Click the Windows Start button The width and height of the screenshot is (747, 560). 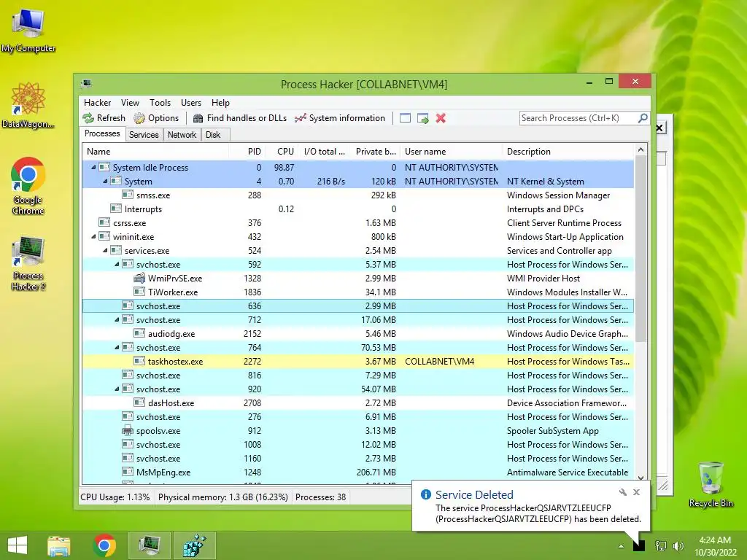tap(18, 545)
